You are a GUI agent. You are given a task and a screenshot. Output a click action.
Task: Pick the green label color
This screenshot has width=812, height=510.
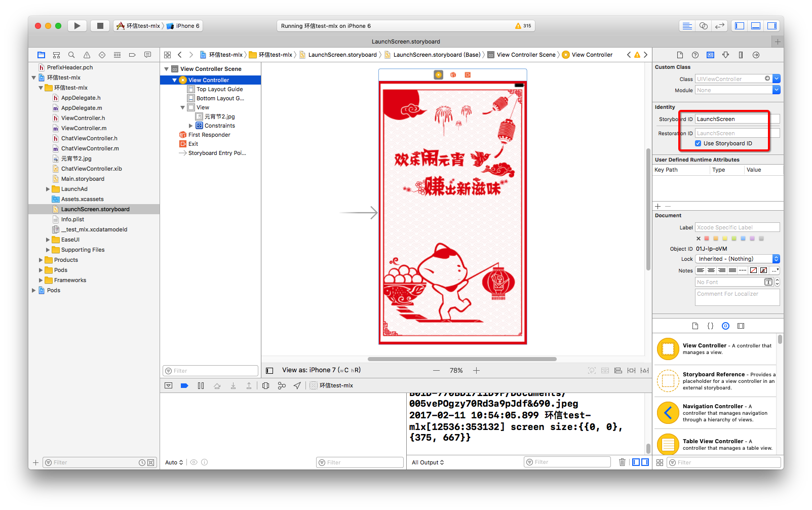click(734, 238)
